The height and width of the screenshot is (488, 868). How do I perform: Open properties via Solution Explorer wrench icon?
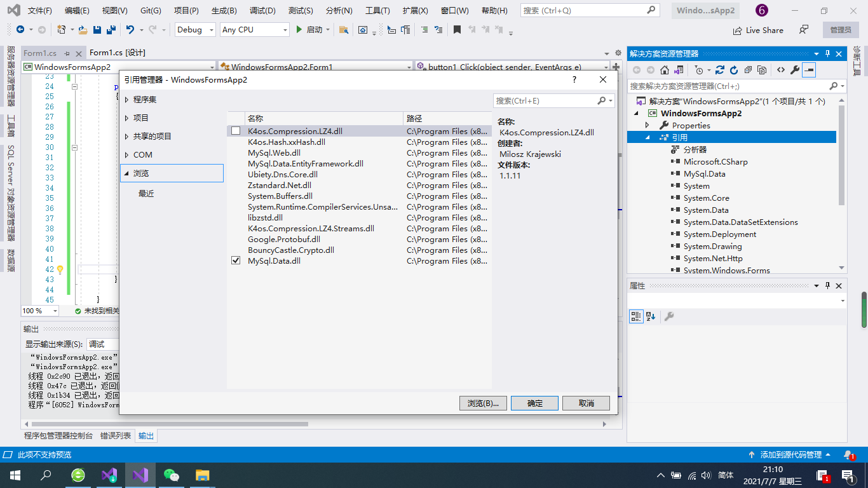795,70
